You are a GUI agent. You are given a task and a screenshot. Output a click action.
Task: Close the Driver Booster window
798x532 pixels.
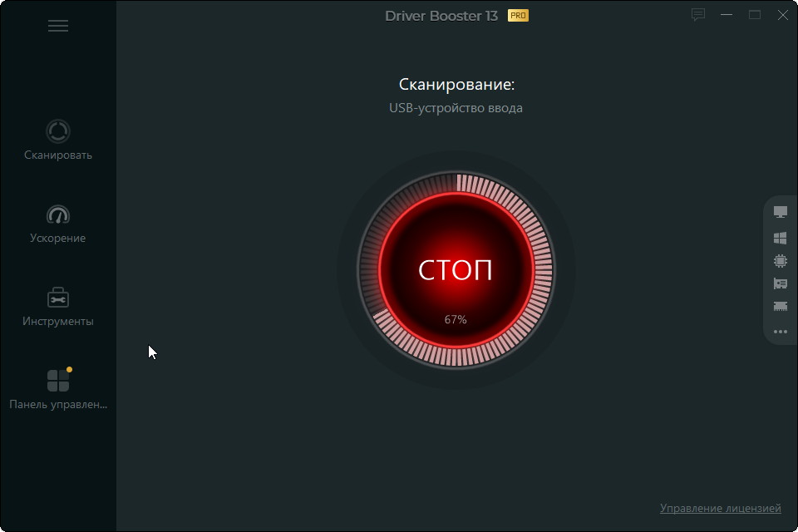[781, 15]
